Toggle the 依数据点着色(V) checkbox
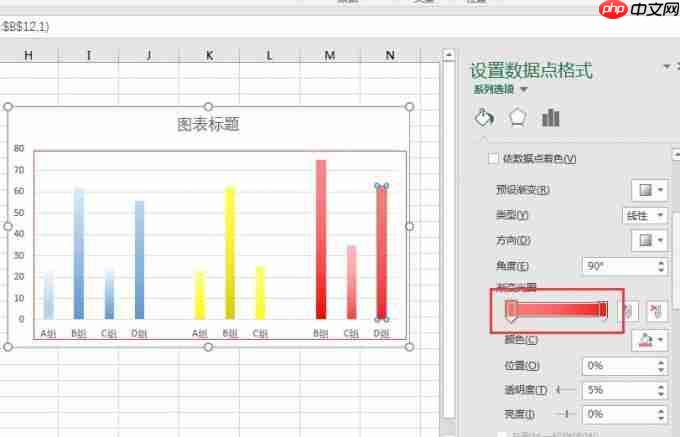This screenshot has height=437, width=680. coord(493,158)
